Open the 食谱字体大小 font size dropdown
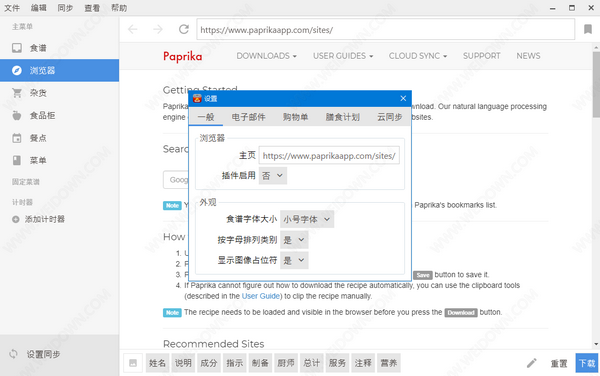Viewport: 600px width, 376px height. click(x=307, y=219)
